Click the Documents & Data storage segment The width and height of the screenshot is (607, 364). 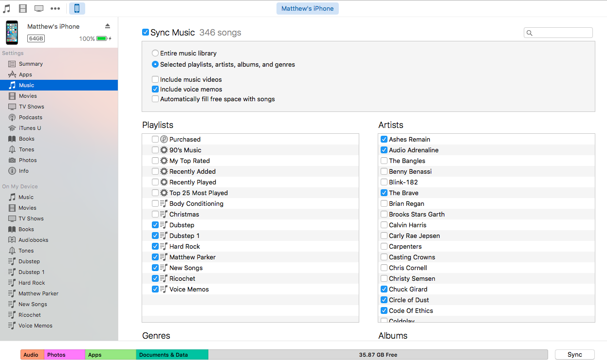(172, 355)
